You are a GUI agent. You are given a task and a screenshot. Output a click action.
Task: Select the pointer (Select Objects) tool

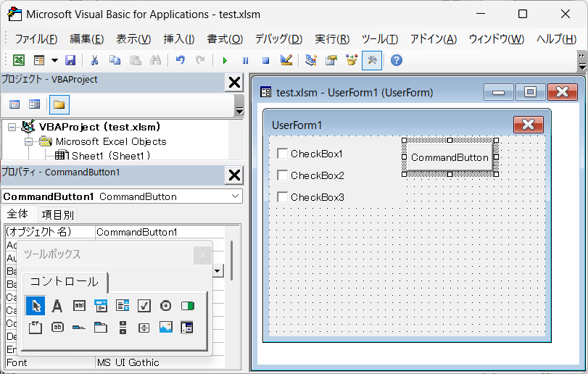tap(36, 305)
